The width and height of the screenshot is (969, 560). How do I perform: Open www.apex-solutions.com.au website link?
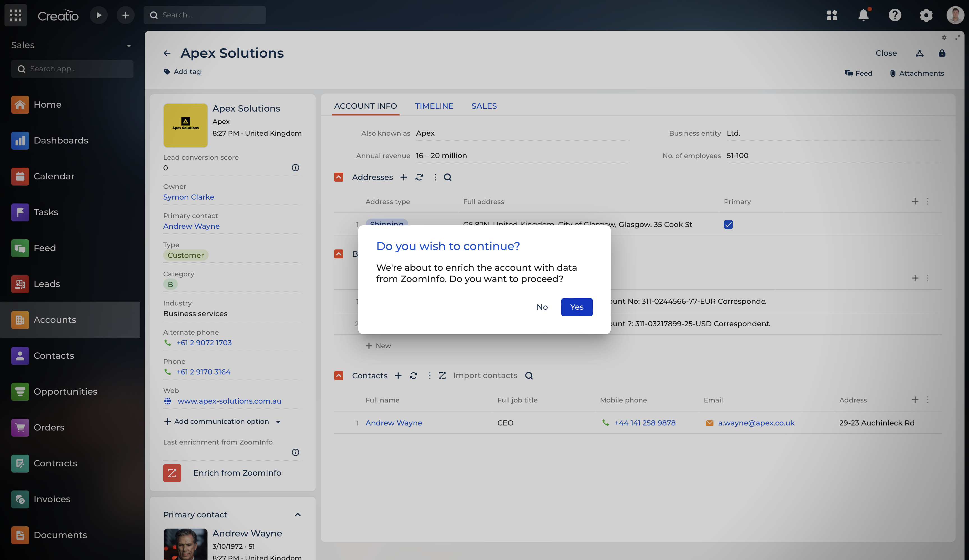(229, 401)
